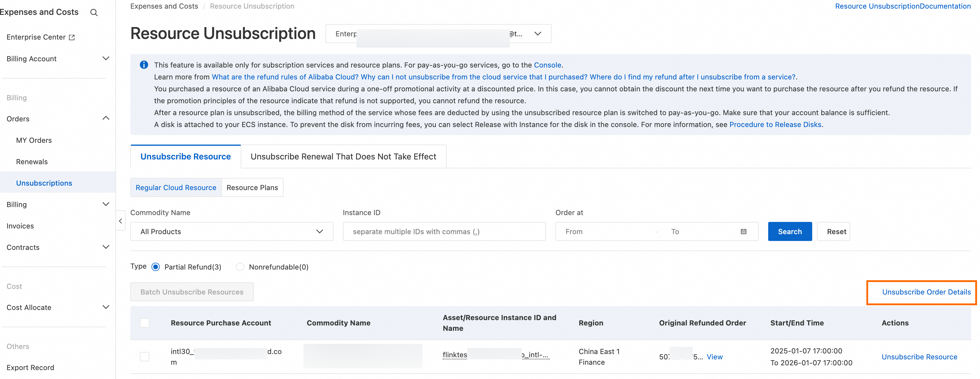Switch to Unsubscribe Renewal That Does Not Take Effect tab
This screenshot has width=980, height=379.
(343, 156)
